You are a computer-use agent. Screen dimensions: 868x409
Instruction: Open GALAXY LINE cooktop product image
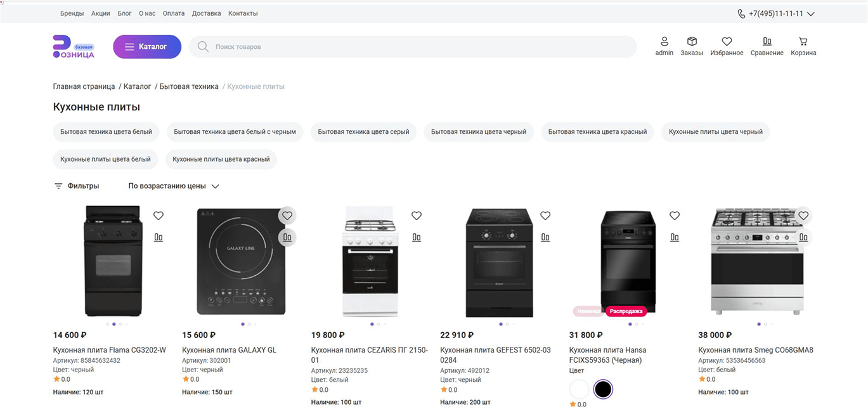click(242, 261)
